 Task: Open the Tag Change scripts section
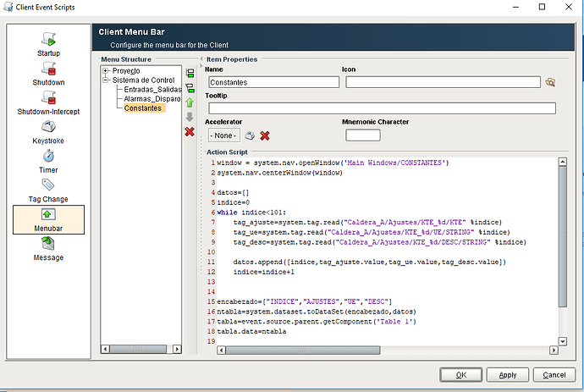[48, 190]
